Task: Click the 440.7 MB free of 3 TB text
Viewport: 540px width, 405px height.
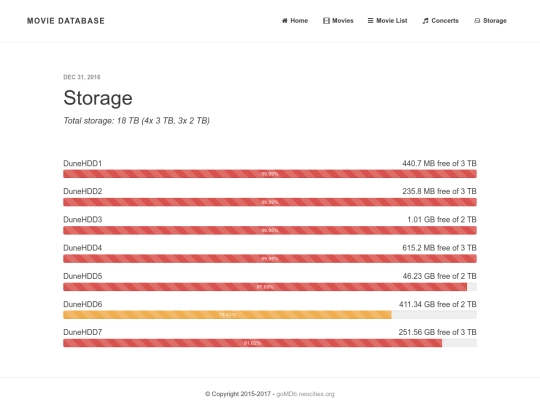Action: pyautogui.click(x=439, y=163)
